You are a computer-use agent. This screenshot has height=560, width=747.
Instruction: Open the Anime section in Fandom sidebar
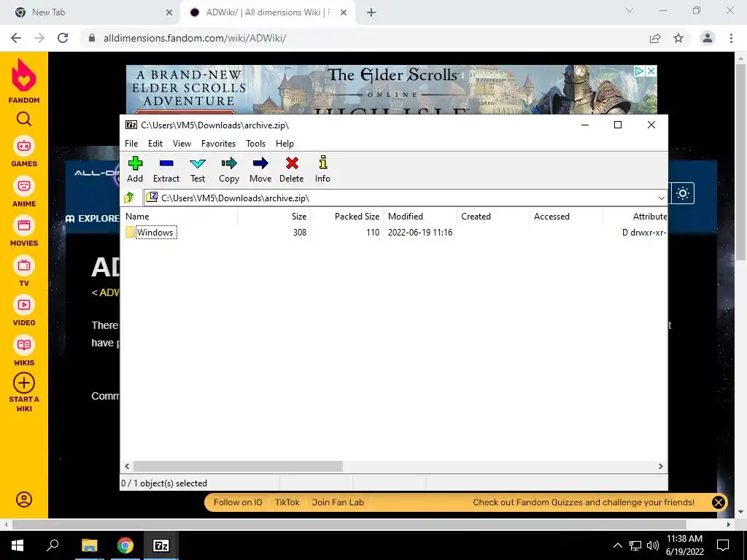point(24,192)
